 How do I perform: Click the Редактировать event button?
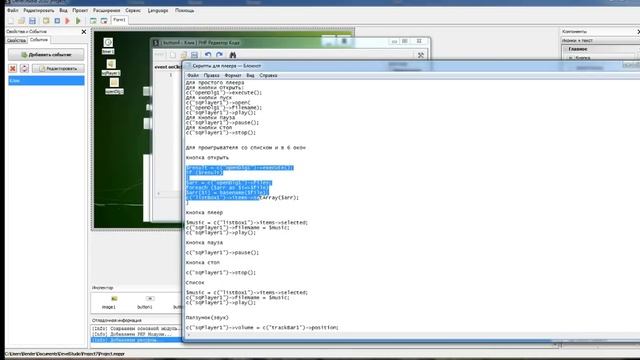click(x=58, y=69)
